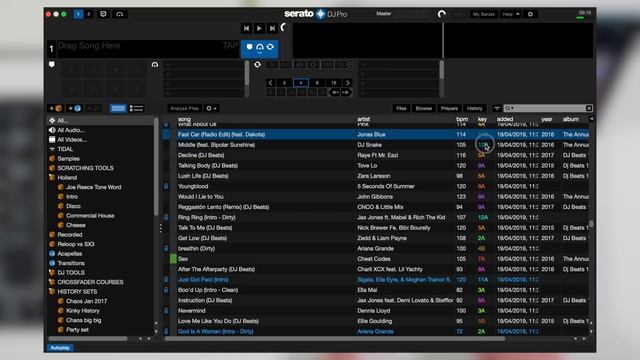The image size is (640, 360).
Task: Select deck layout 2 button
Action: coord(89,14)
